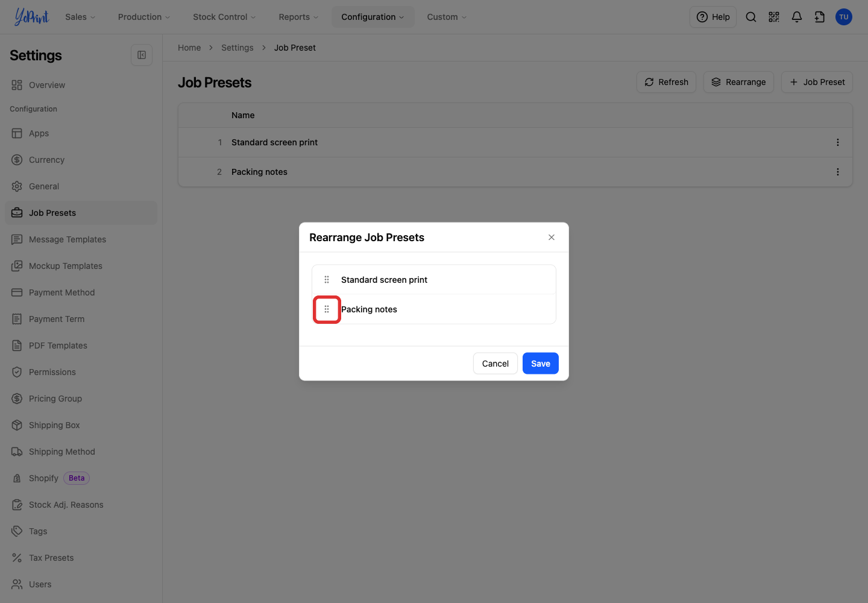Image resolution: width=868 pixels, height=603 pixels.
Task: Close the Rearrange Job Presets dialog
Action: point(552,238)
